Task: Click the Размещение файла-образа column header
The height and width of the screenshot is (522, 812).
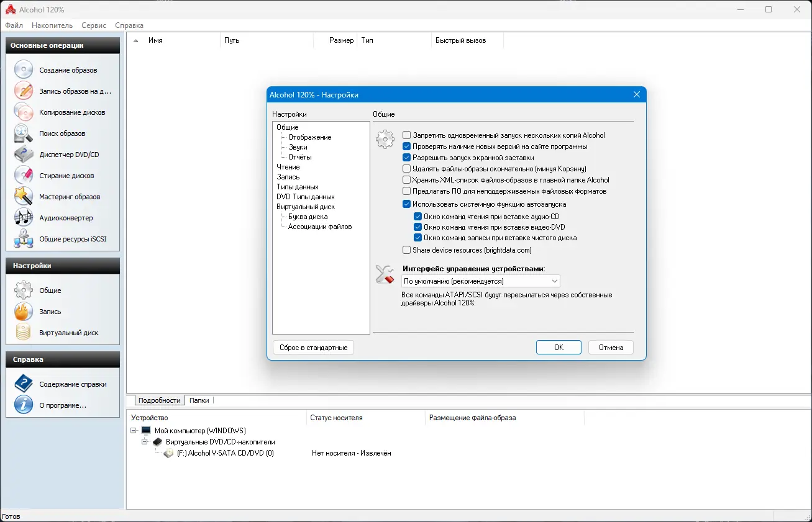Action: click(x=504, y=418)
